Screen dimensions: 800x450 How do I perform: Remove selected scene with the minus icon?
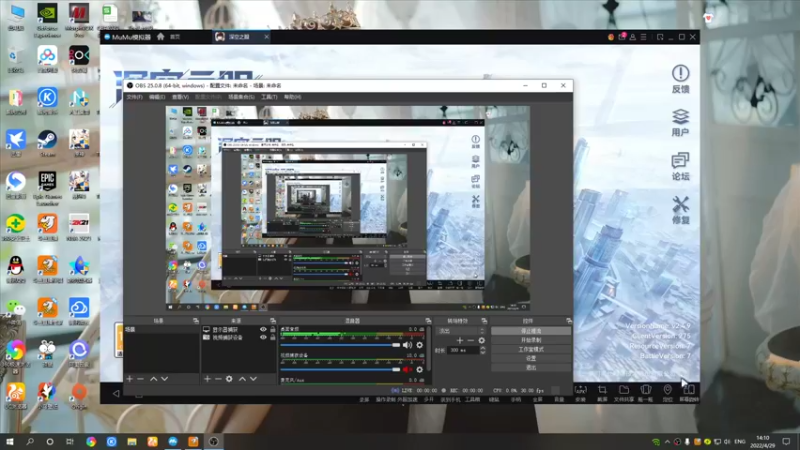click(x=140, y=379)
